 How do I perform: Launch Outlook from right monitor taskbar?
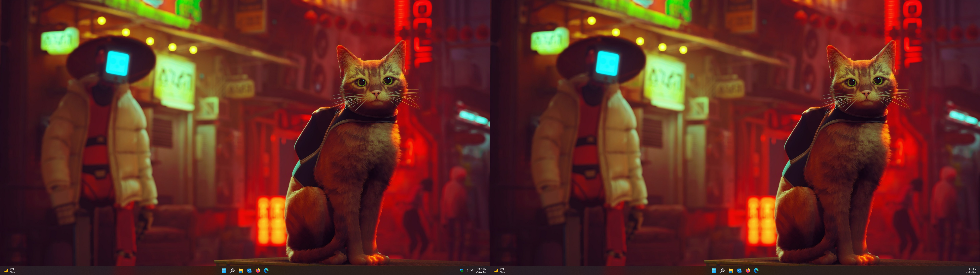tap(739, 270)
